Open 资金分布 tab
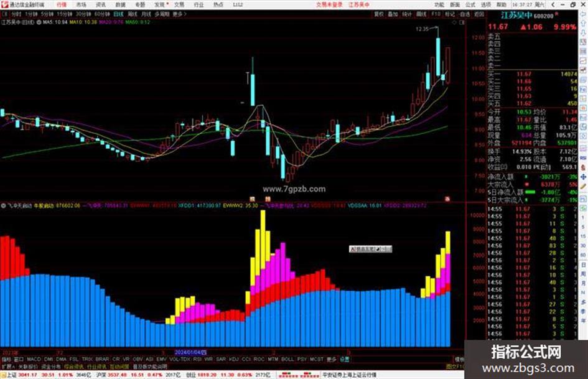588x379 pixels. [x=51, y=366]
